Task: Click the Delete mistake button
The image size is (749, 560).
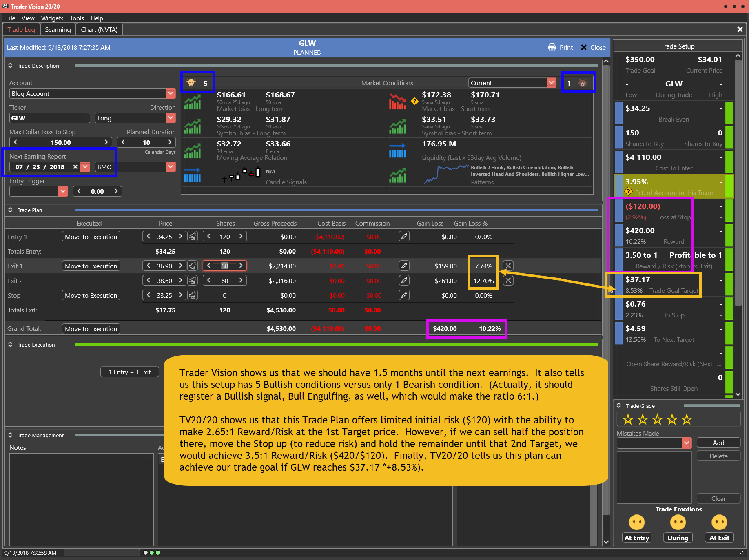Action: pos(718,456)
